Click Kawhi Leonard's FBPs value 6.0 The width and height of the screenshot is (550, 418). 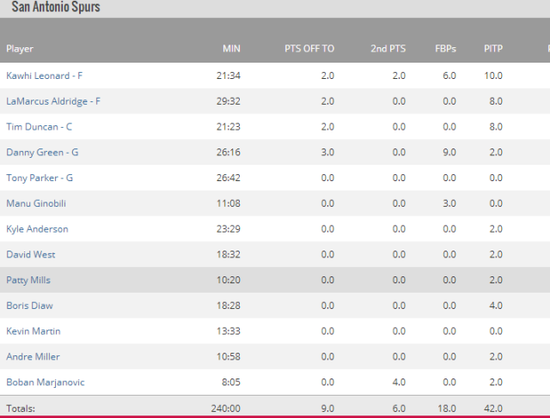(x=449, y=76)
